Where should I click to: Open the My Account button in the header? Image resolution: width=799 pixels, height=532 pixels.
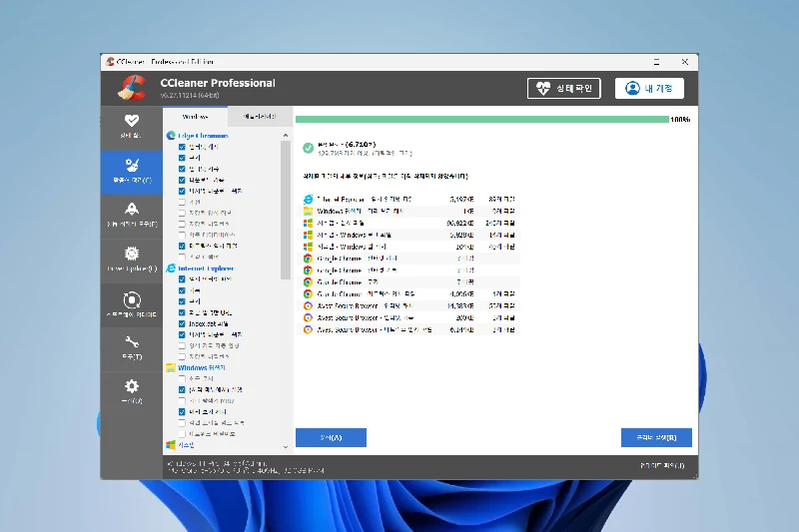[x=649, y=88]
